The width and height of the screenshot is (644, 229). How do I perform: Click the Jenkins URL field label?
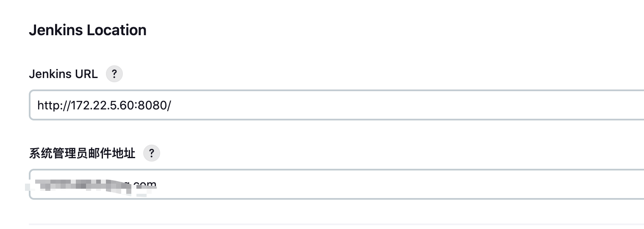63,74
